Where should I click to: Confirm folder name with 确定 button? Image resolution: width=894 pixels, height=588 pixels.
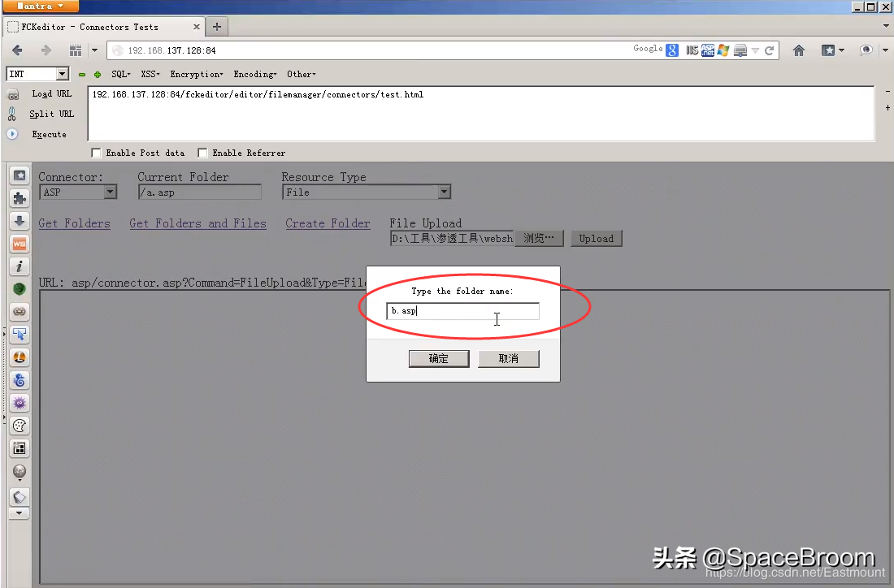click(x=438, y=358)
